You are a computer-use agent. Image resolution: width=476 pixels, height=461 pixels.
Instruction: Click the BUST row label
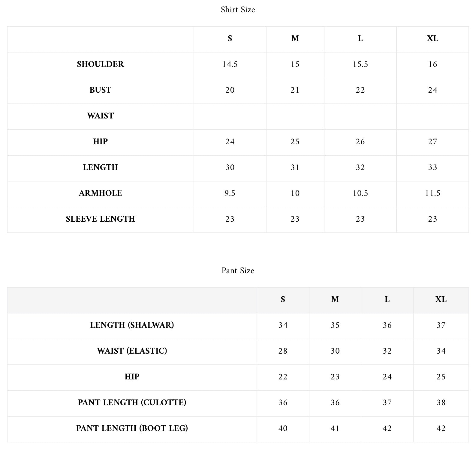(100, 90)
